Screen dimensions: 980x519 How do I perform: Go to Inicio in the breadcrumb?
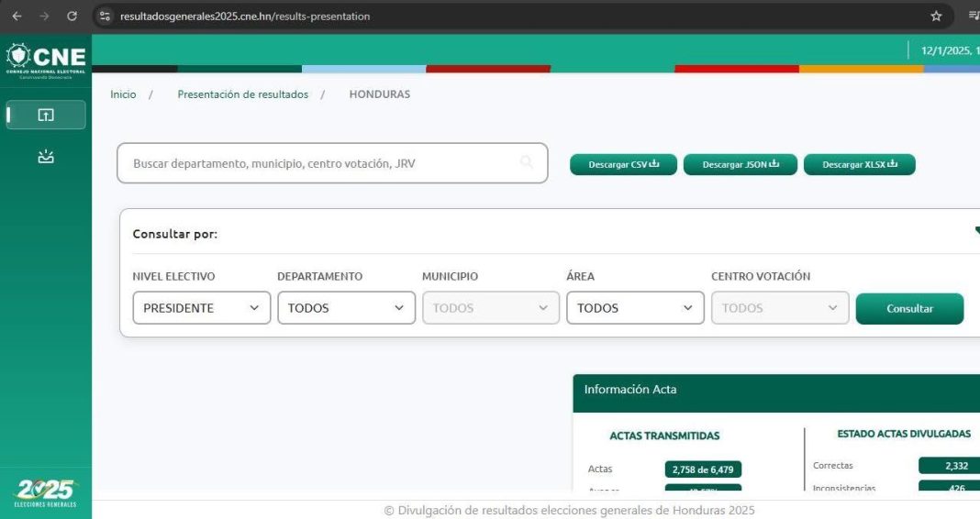pyautogui.click(x=123, y=94)
